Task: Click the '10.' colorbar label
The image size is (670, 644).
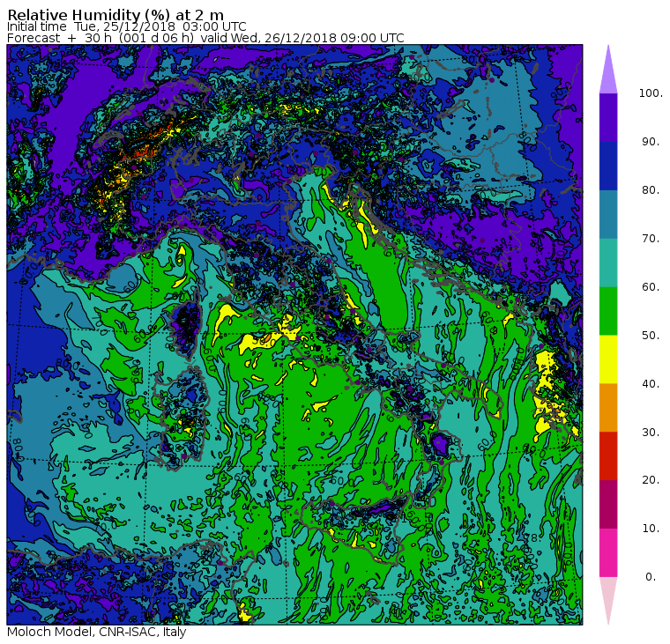Action: click(x=651, y=529)
